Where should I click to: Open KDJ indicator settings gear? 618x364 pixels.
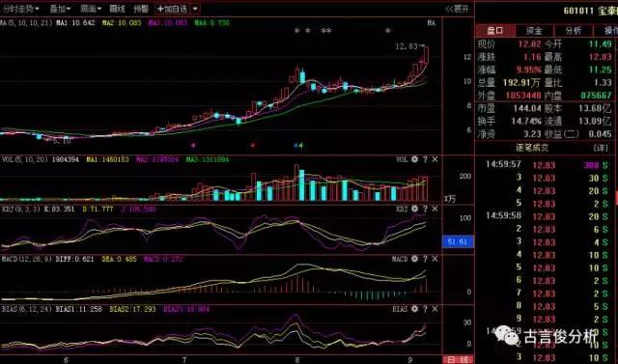pos(414,209)
